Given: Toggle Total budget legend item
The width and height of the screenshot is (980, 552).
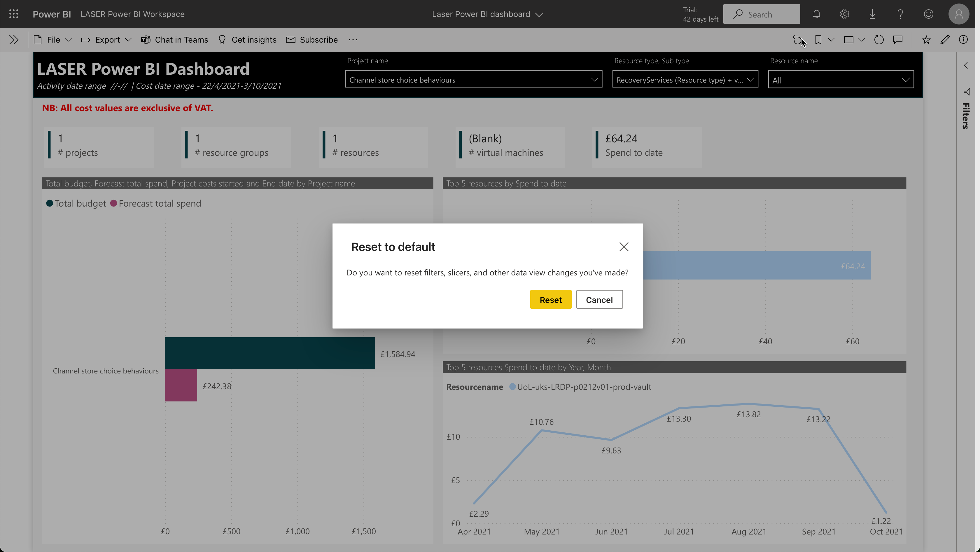Looking at the screenshot, I should [76, 204].
